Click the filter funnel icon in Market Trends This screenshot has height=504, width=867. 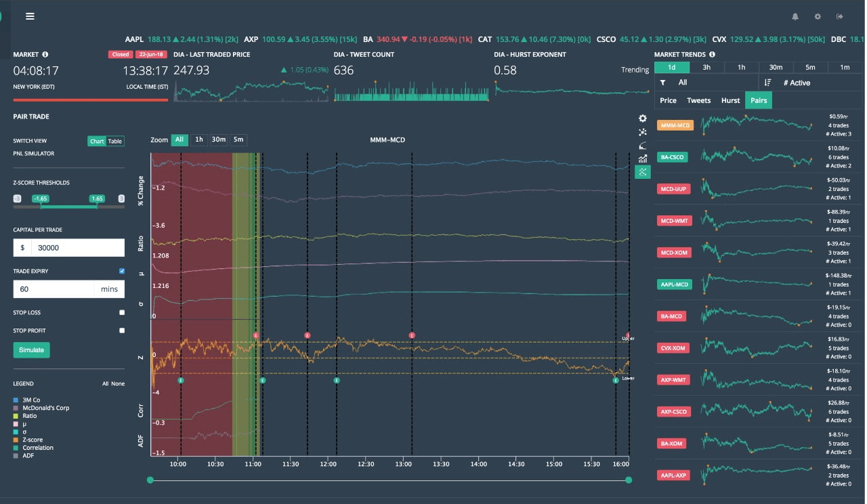[662, 82]
